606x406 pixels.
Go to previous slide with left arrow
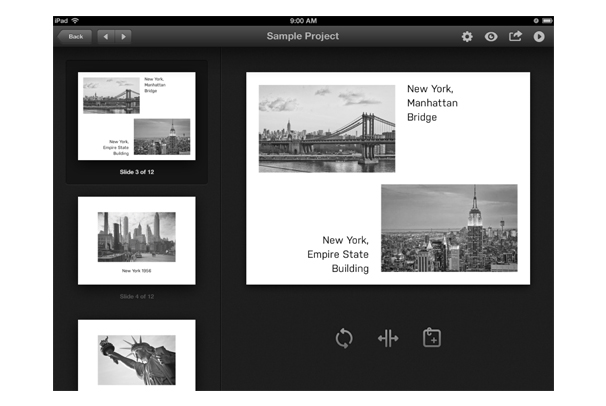105,37
